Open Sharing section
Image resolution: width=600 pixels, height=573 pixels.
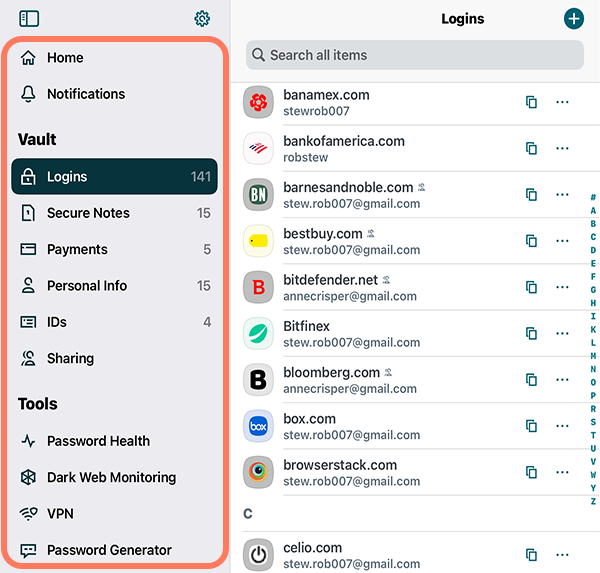tap(114, 358)
